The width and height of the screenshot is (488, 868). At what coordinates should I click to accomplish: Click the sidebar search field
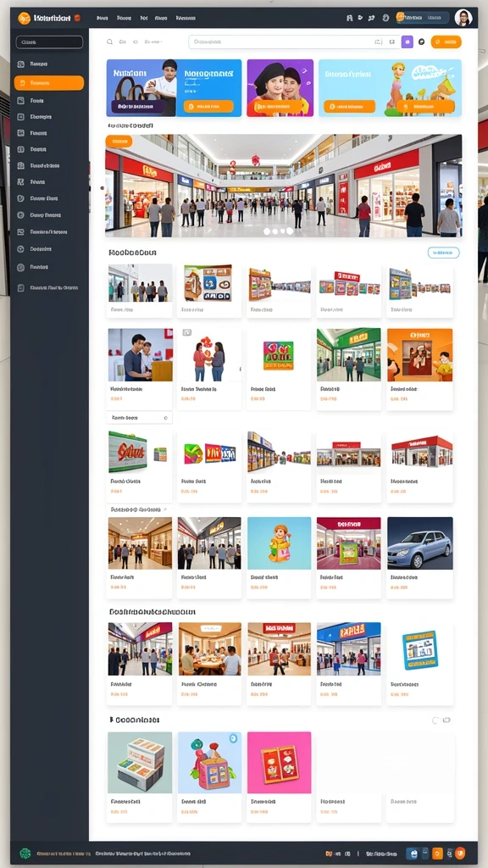pos(49,42)
